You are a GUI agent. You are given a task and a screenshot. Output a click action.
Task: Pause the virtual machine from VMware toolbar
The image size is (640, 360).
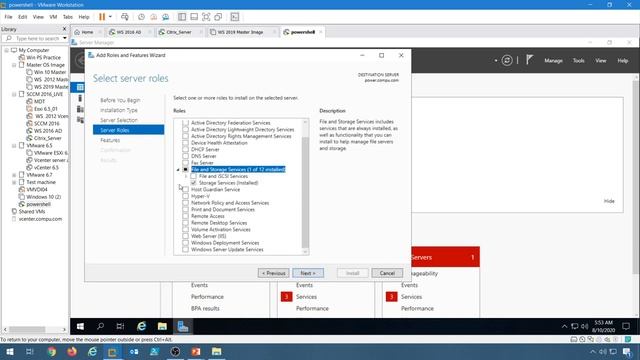click(102, 17)
